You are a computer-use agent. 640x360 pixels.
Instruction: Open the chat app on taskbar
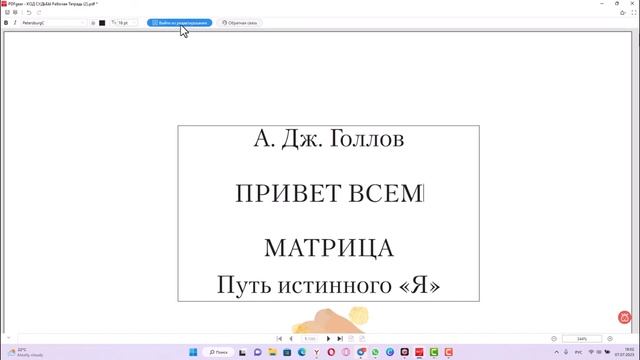tap(258, 352)
